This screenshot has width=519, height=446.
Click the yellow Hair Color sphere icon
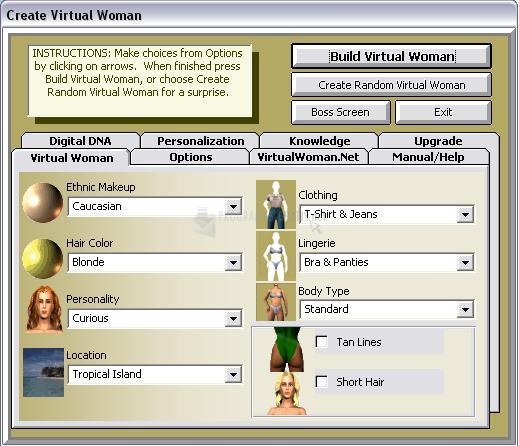tap(42, 258)
